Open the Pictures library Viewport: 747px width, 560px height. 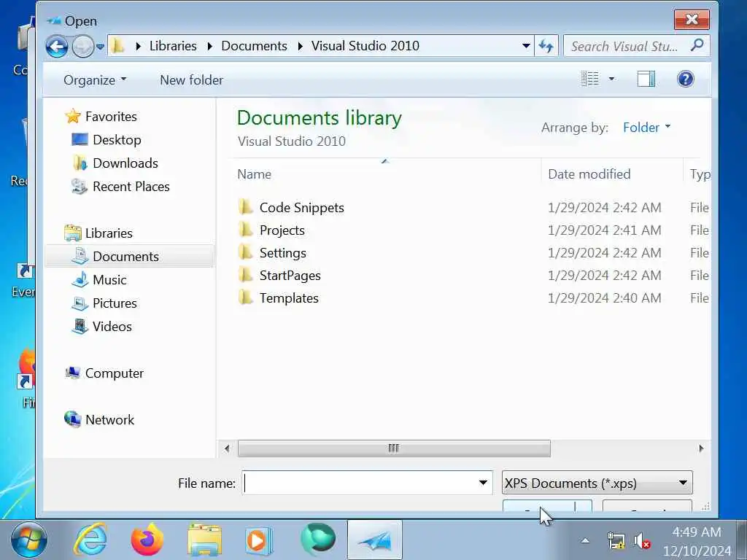[x=115, y=303]
